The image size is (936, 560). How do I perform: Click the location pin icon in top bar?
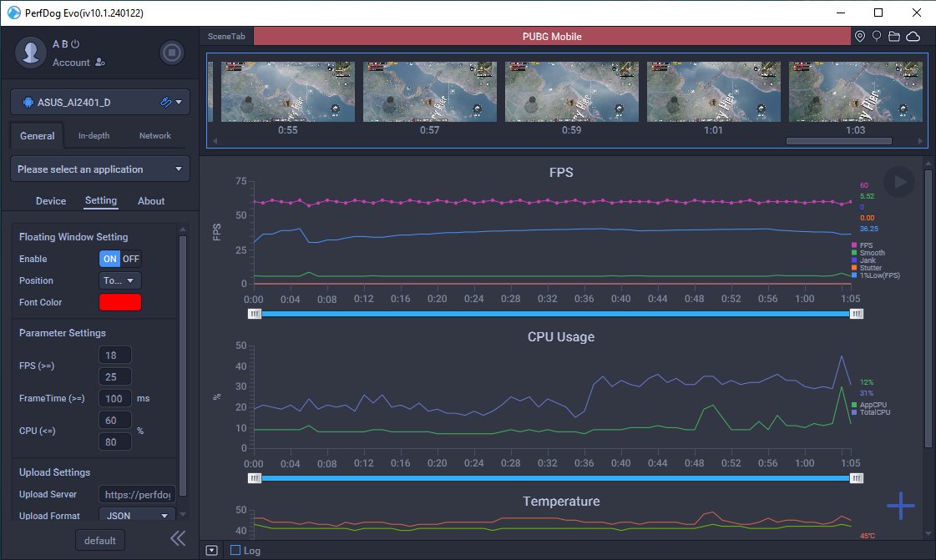pos(859,37)
